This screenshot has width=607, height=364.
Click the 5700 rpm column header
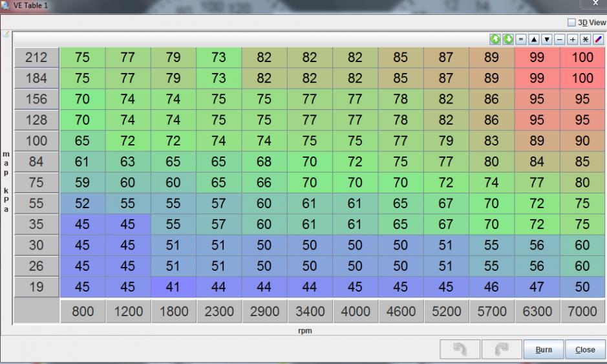(x=492, y=311)
